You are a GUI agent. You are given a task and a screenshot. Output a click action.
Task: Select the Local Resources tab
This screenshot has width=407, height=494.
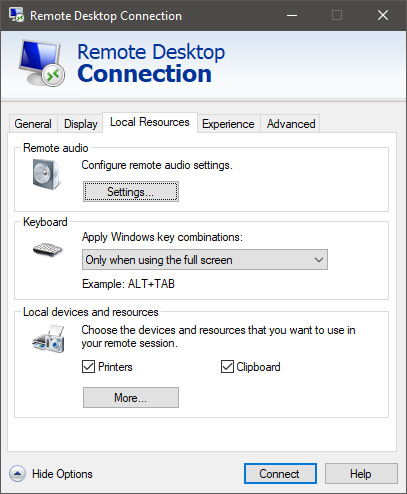[x=150, y=122]
